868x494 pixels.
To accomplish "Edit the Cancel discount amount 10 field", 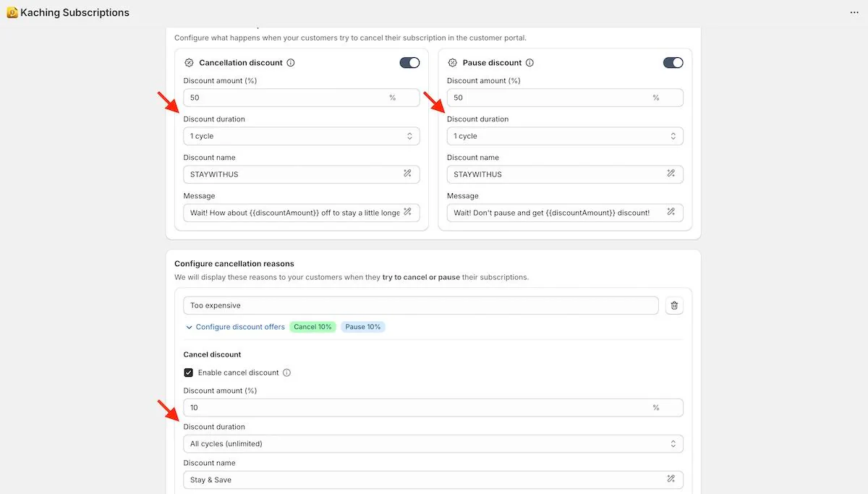I will click(433, 407).
